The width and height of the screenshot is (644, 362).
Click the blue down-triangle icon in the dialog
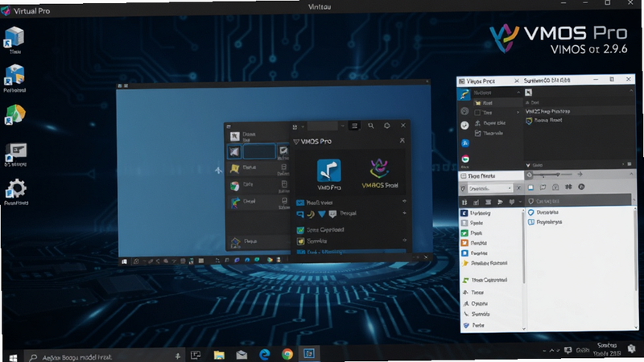click(321, 214)
